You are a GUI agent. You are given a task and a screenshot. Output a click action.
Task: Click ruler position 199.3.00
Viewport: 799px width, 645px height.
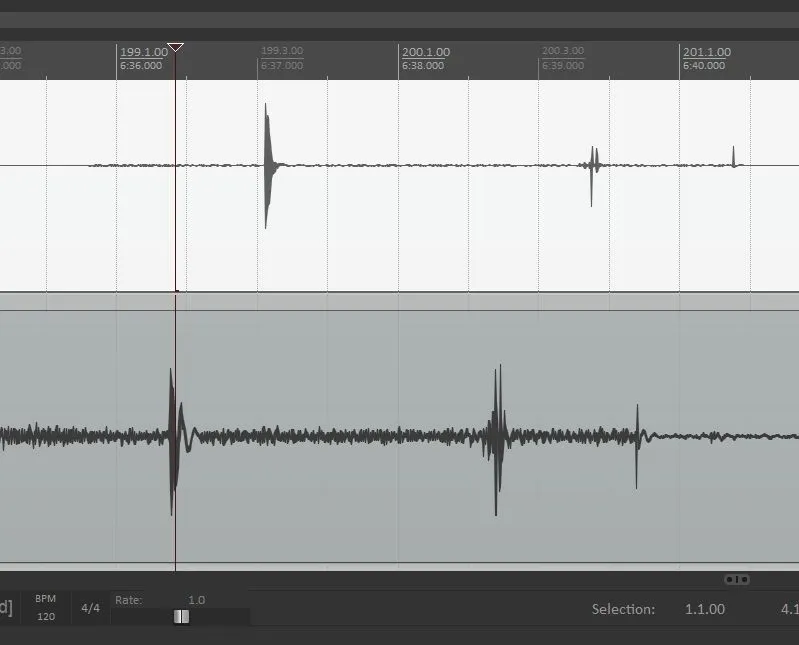(x=284, y=52)
